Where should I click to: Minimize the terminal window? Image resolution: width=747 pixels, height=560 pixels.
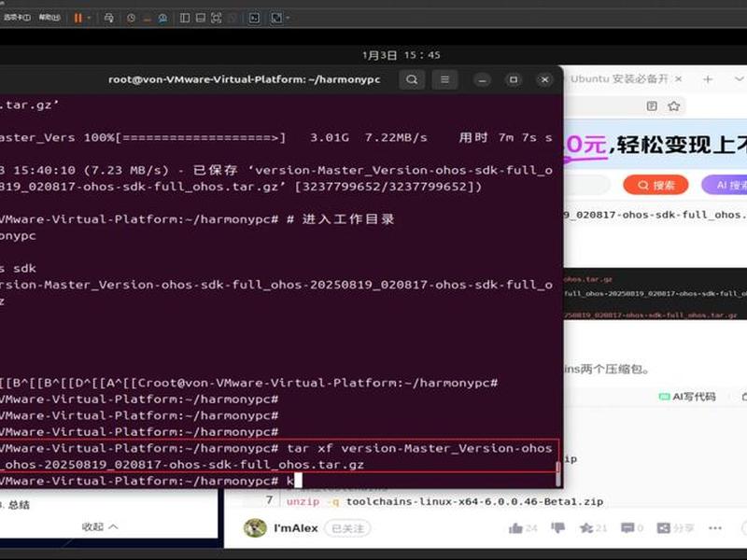(482, 79)
